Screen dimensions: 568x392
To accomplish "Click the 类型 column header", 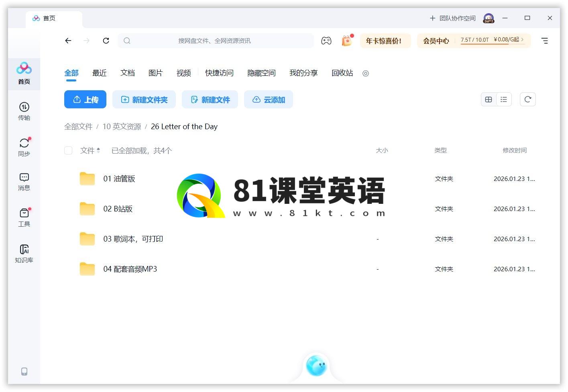I will [440, 150].
